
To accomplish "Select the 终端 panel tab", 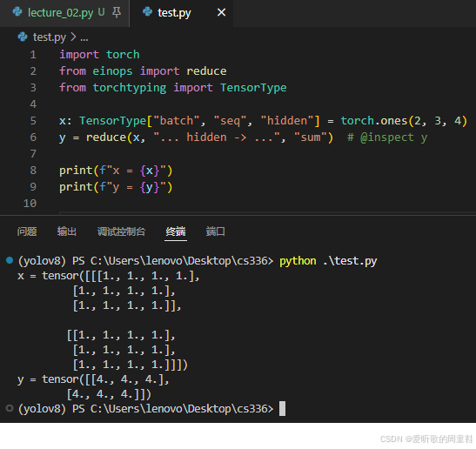I will point(176,231).
